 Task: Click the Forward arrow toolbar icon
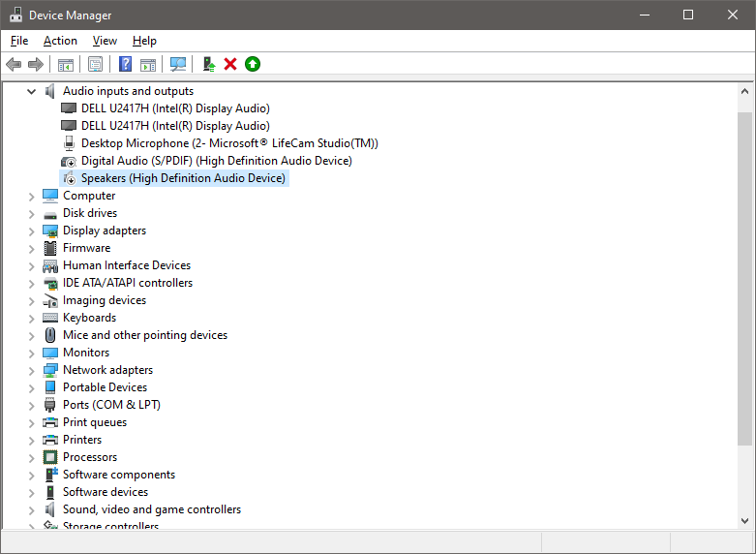[36, 64]
